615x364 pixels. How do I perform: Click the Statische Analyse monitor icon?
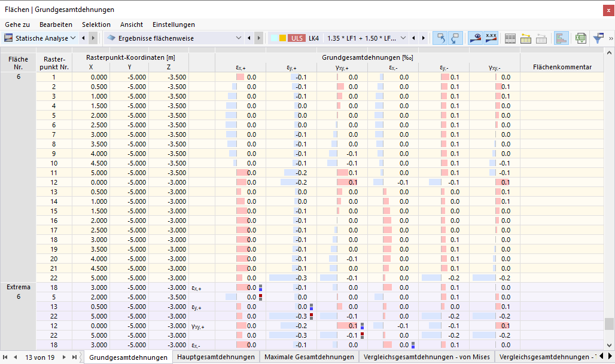click(8, 38)
